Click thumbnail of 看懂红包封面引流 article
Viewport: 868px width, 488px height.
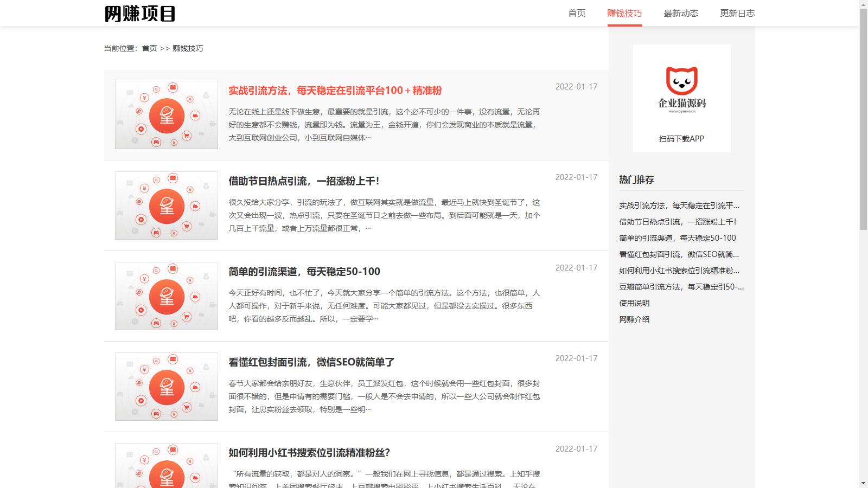pyautogui.click(x=167, y=387)
